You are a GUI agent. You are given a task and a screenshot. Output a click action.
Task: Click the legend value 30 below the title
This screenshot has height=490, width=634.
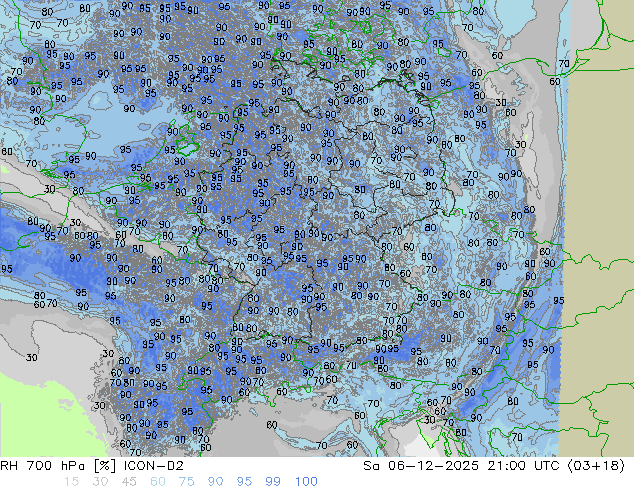99,482
